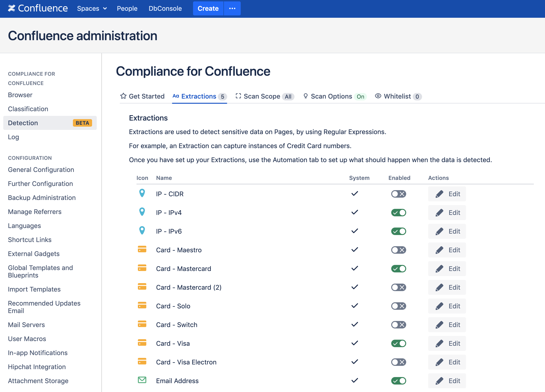The height and width of the screenshot is (392, 545).
Task: Open the ellipsis menu next to Create
Action: 232,8
